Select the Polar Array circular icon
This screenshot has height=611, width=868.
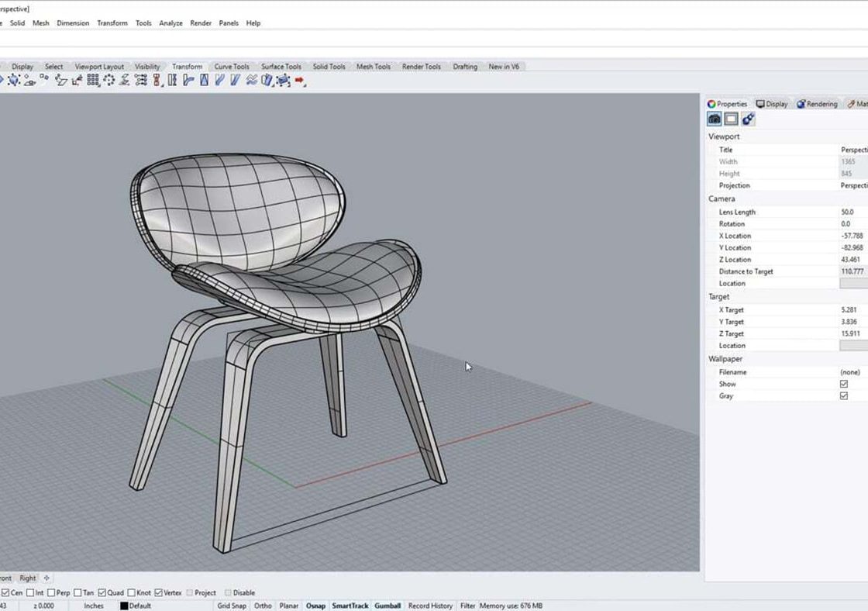(x=109, y=80)
